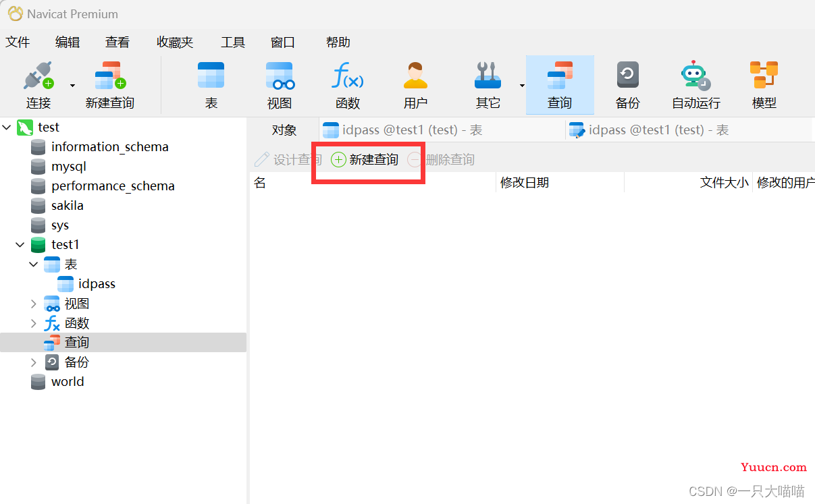Click the 备份 icon in tree
This screenshot has height=504, width=815.
pos(52,362)
